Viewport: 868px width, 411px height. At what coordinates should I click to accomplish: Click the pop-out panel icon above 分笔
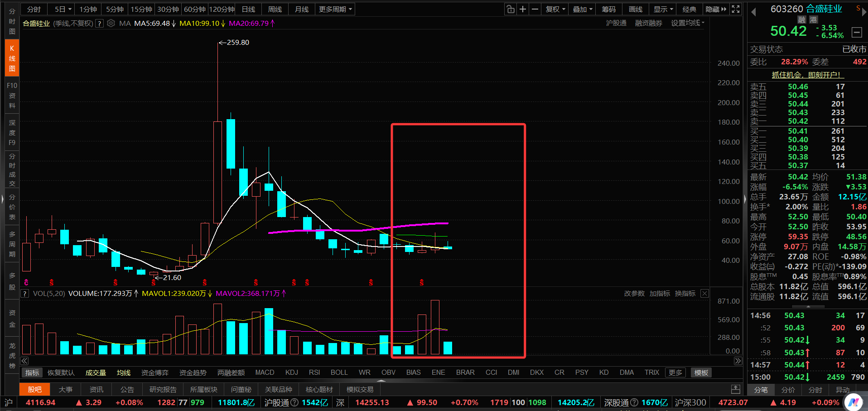point(736,389)
